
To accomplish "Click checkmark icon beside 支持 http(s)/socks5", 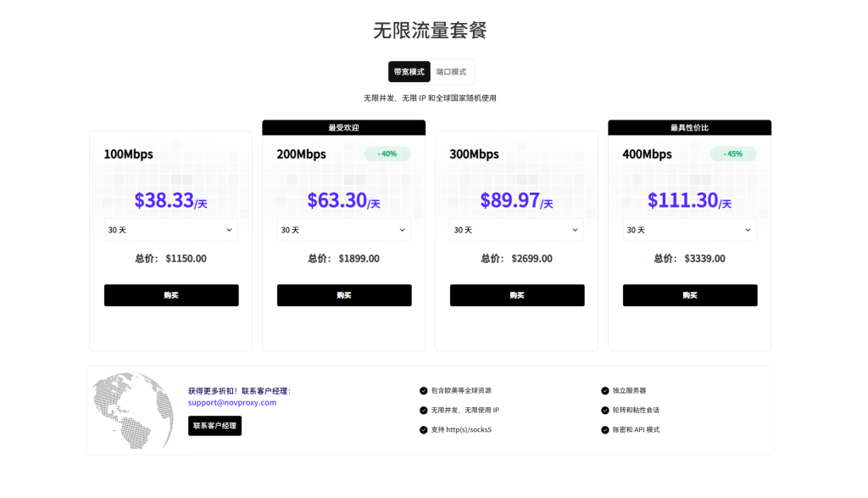I will pos(424,430).
